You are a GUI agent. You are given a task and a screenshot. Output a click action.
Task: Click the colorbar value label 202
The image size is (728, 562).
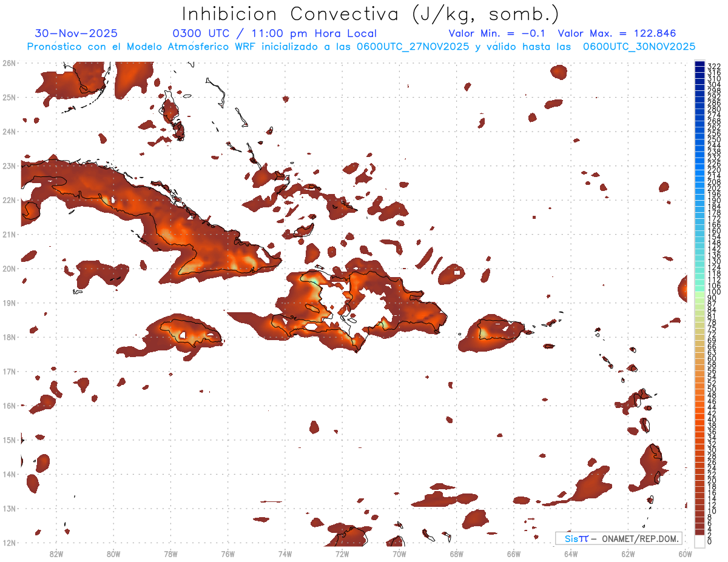[714, 188]
